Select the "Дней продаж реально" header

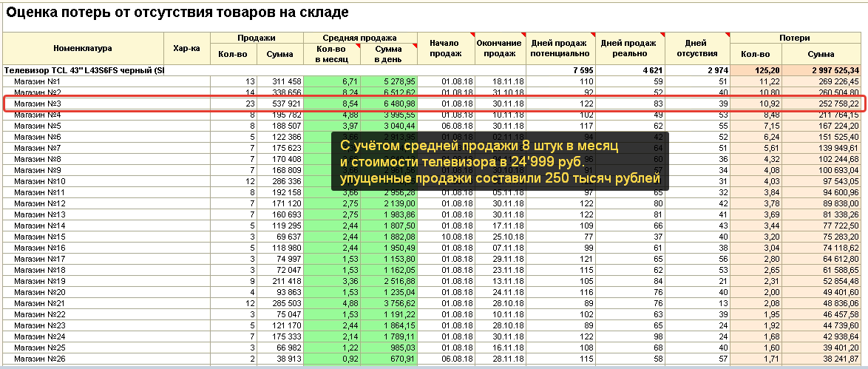click(628, 48)
